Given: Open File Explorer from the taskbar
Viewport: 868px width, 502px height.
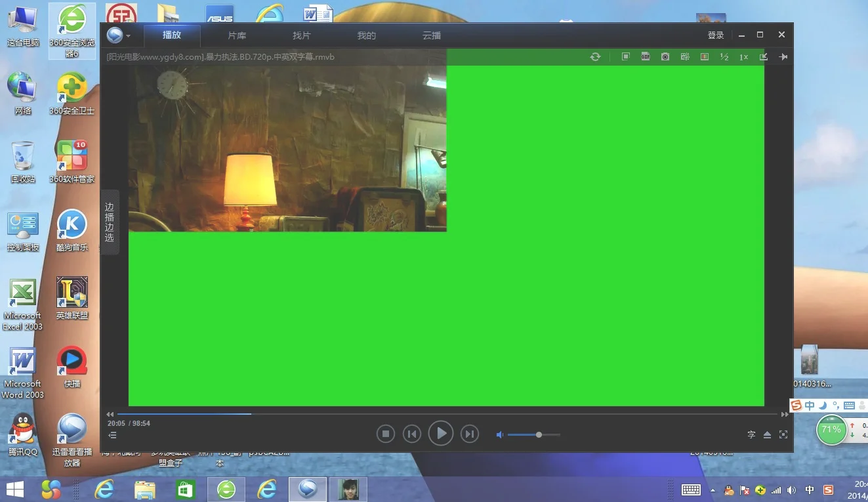Looking at the screenshot, I should click(144, 489).
